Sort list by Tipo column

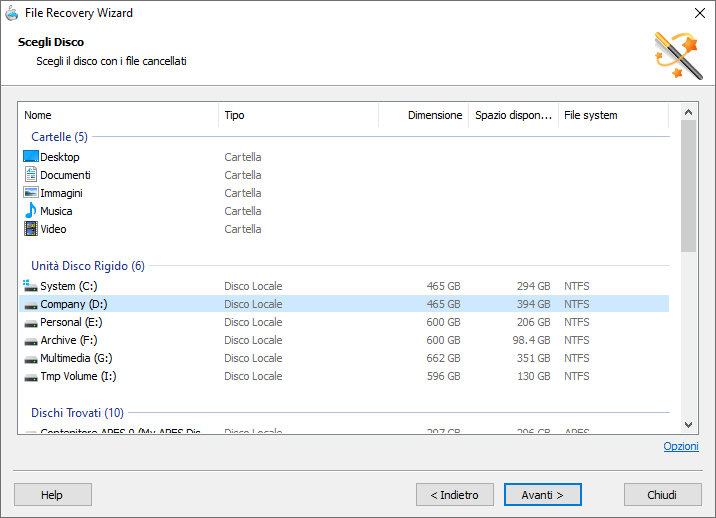[298, 115]
